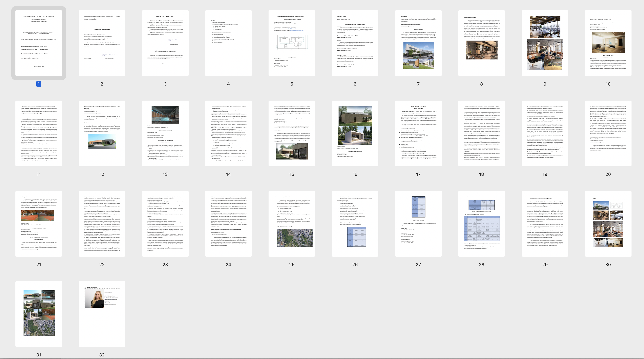
Task: Open page 10 with the bright room photo
Action: coord(608,43)
